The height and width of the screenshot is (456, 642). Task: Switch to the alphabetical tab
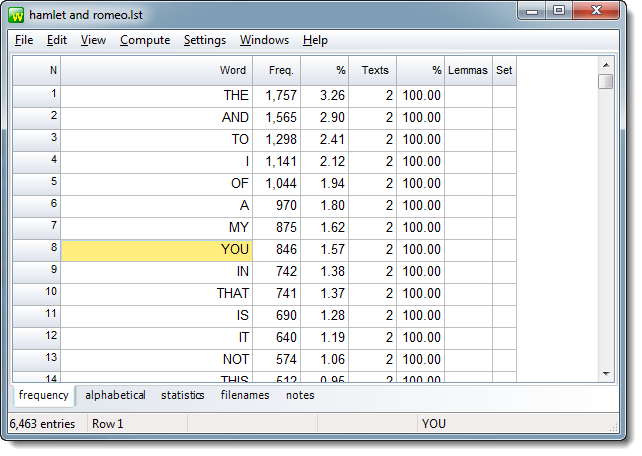(x=115, y=395)
